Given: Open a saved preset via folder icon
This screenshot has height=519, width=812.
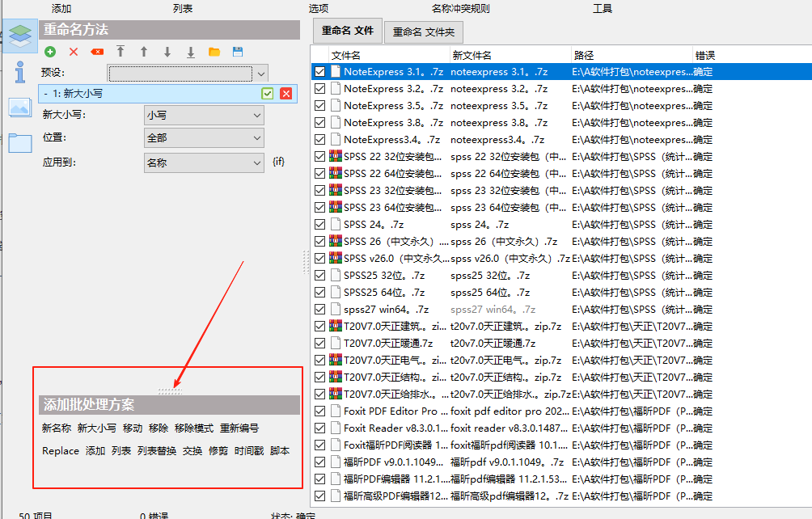Looking at the screenshot, I should click(x=214, y=52).
